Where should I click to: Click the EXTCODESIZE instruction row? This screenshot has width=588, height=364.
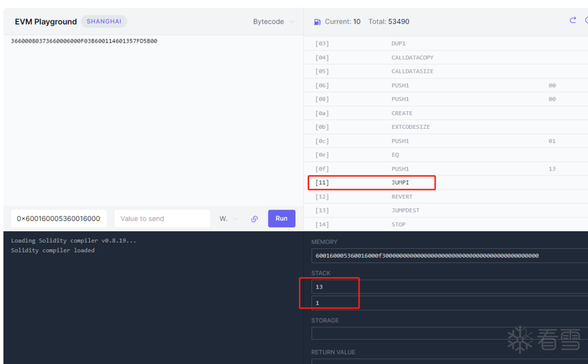(410, 127)
